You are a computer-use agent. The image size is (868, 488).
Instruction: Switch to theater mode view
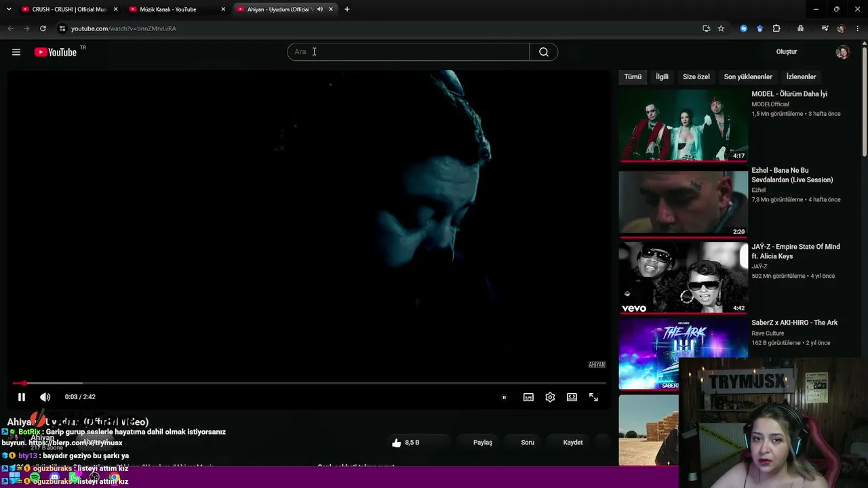(x=572, y=397)
